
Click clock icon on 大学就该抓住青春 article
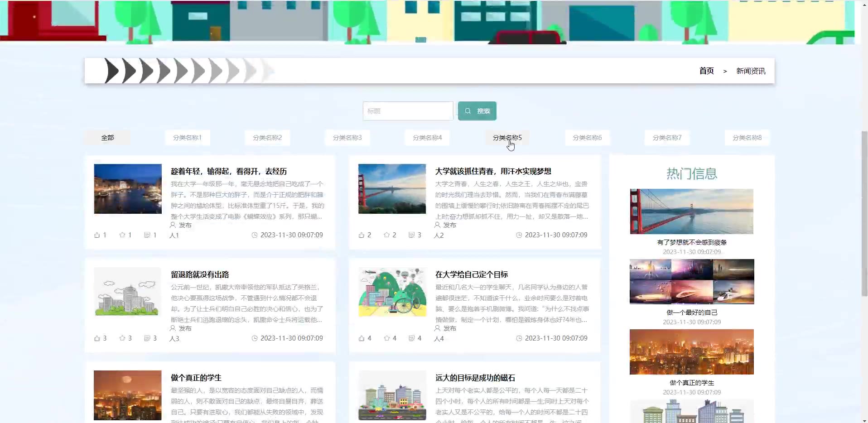(519, 235)
